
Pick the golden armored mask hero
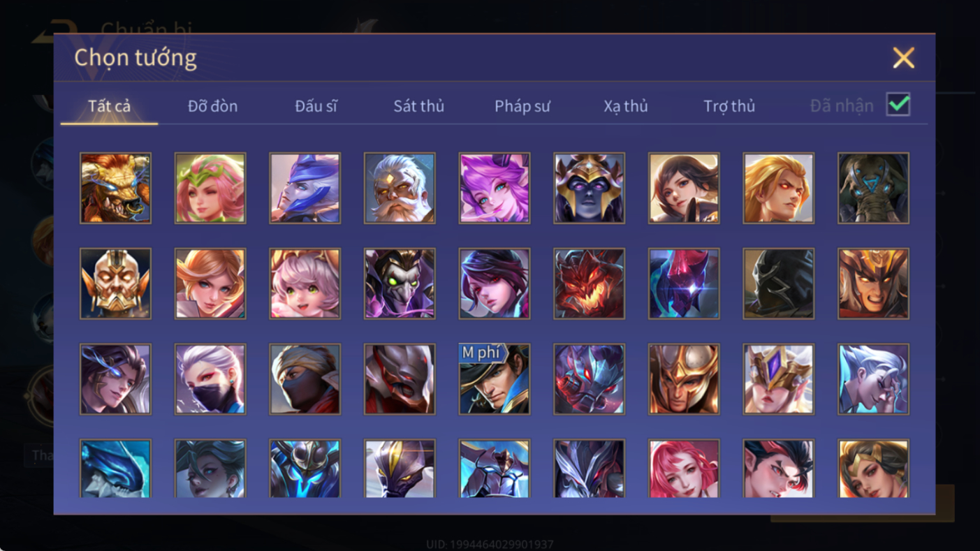[x=115, y=284]
